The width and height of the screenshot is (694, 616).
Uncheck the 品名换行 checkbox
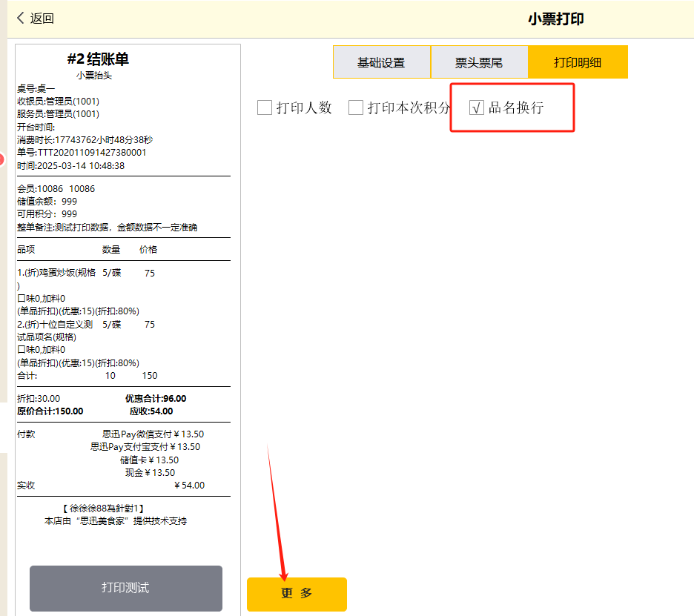(477, 108)
